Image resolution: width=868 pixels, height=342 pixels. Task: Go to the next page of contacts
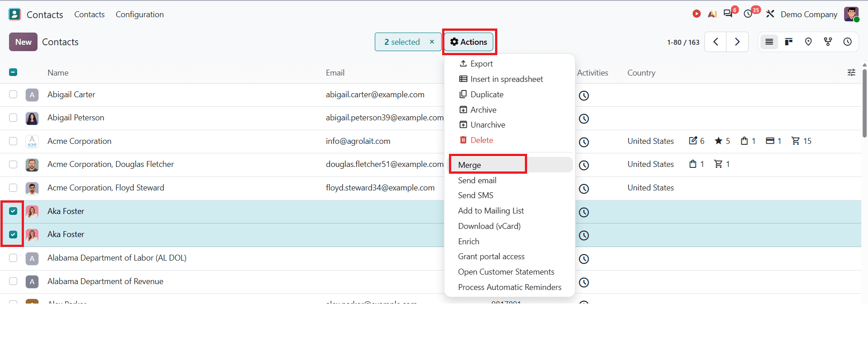(737, 42)
